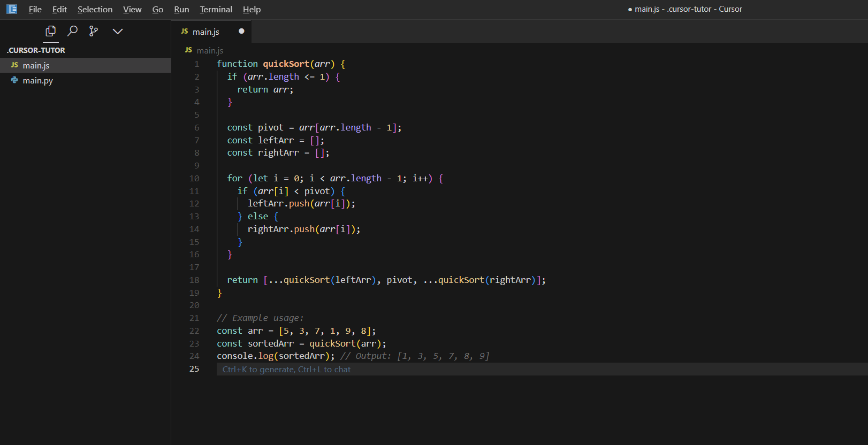Click line number 10 in the gutter

pyautogui.click(x=194, y=178)
